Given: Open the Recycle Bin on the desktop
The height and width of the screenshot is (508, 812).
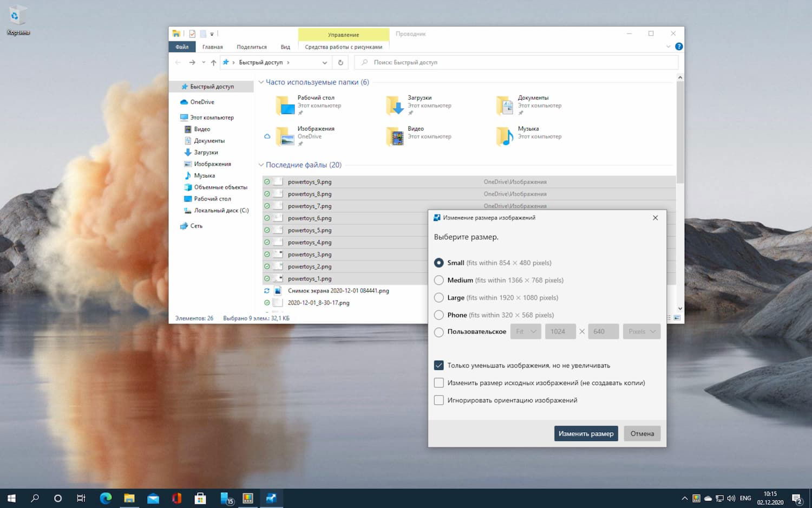Looking at the screenshot, I should point(18,21).
